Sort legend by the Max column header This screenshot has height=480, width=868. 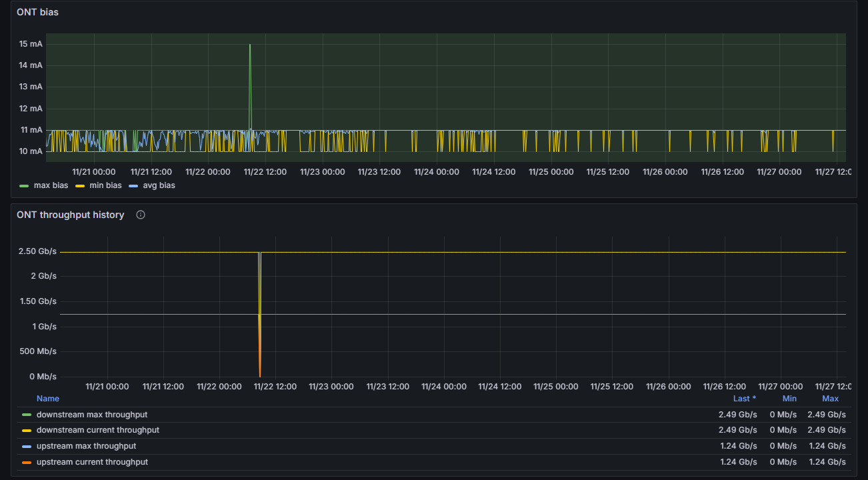pyautogui.click(x=830, y=399)
